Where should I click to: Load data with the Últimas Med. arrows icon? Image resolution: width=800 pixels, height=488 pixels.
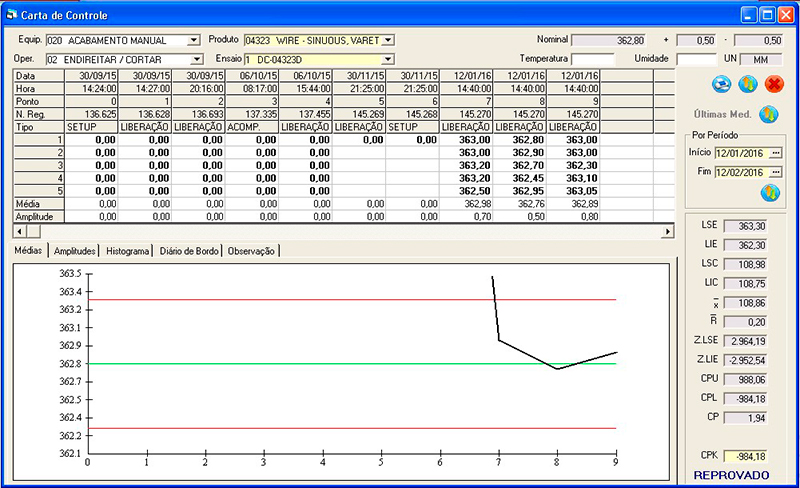[768, 114]
